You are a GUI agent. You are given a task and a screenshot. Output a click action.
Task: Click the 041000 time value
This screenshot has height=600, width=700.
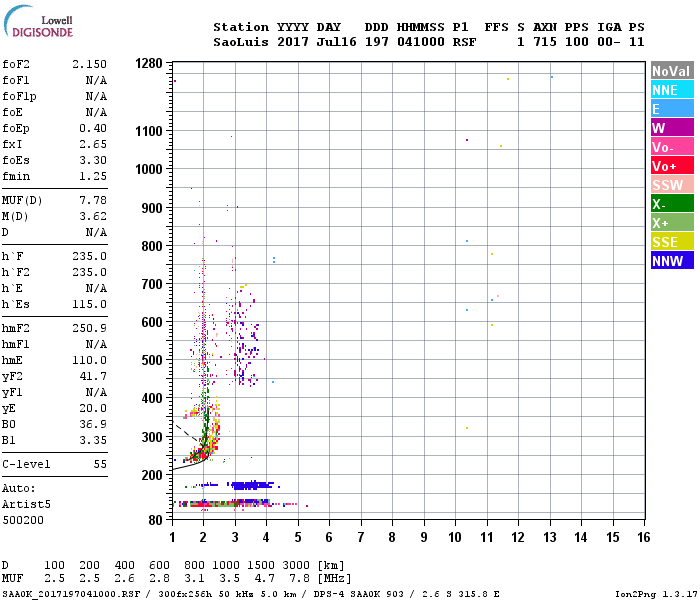421,42
